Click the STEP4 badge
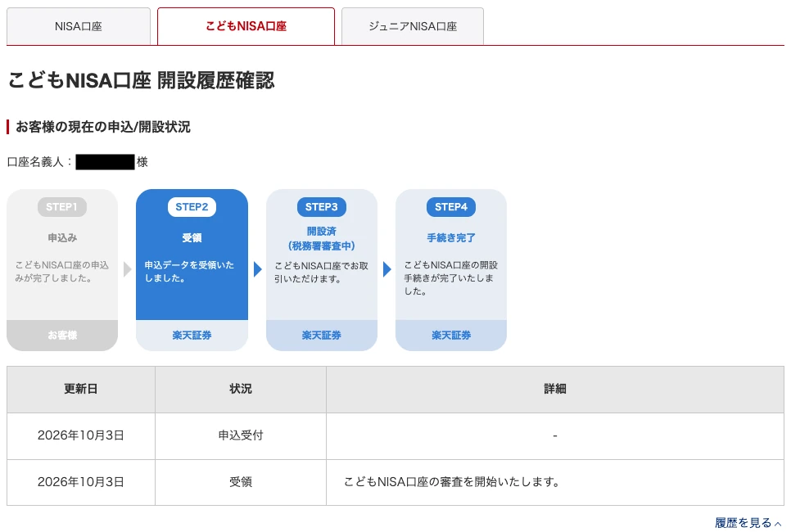791x532 pixels. coord(451,207)
